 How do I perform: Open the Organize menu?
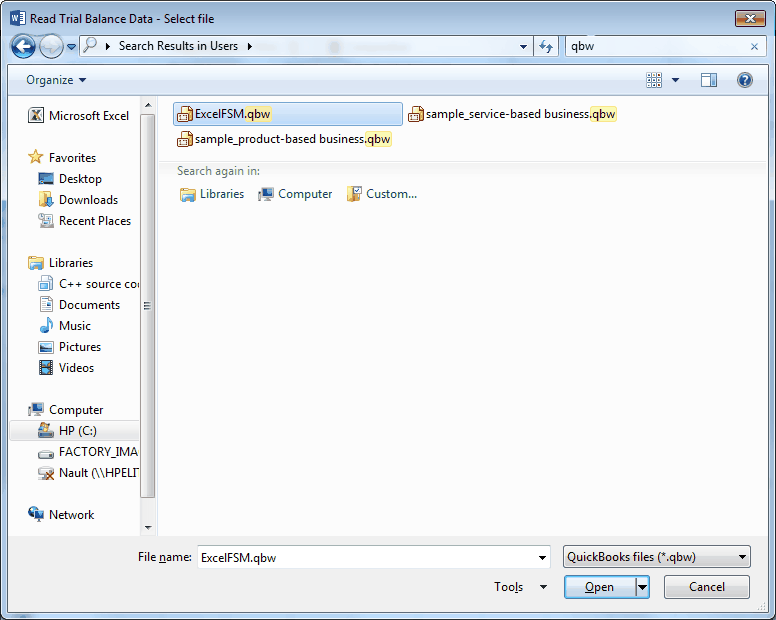click(x=56, y=80)
